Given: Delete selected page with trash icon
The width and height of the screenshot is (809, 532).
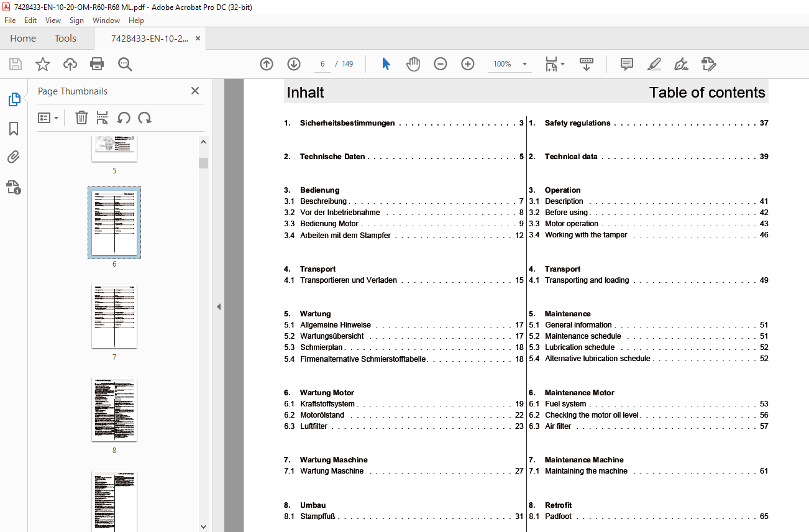Looking at the screenshot, I should [x=81, y=117].
